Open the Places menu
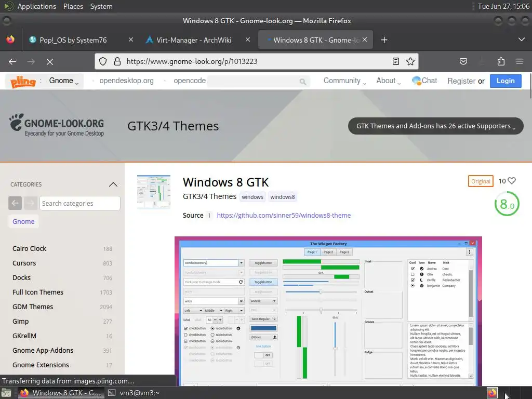Screen dimensions: 532x399 (73, 6)
